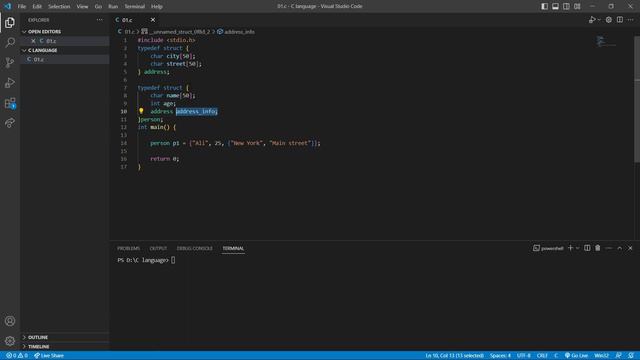Click the VS Code logo in title bar
Image resolution: width=640 pixels, height=360 pixels.
(8, 6)
